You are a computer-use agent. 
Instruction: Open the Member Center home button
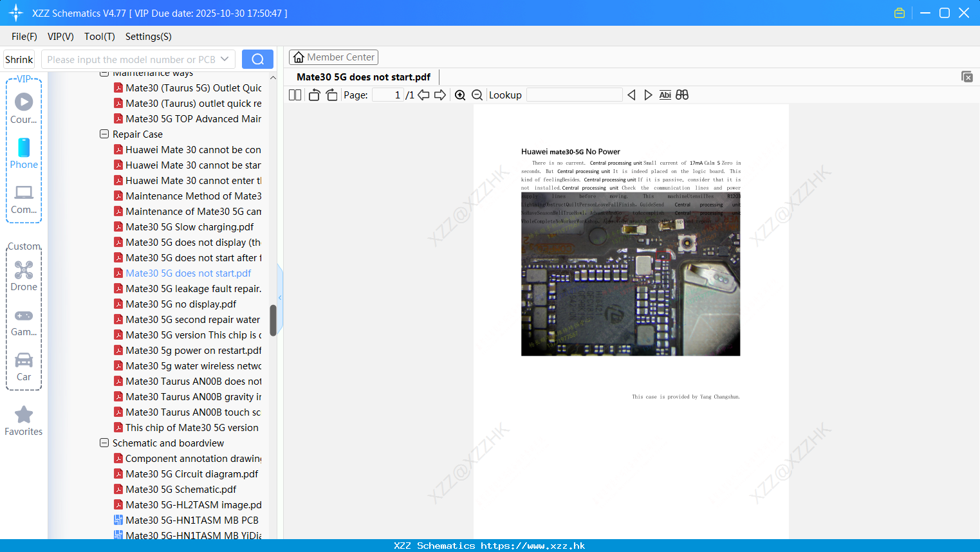coord(333,57)
